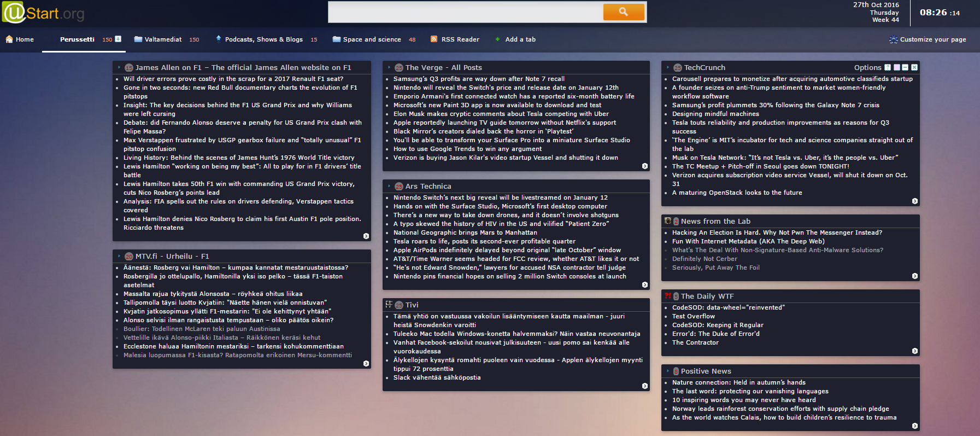
Task: Switch to the Valtamediat tab
Action: tap(163, 39)
